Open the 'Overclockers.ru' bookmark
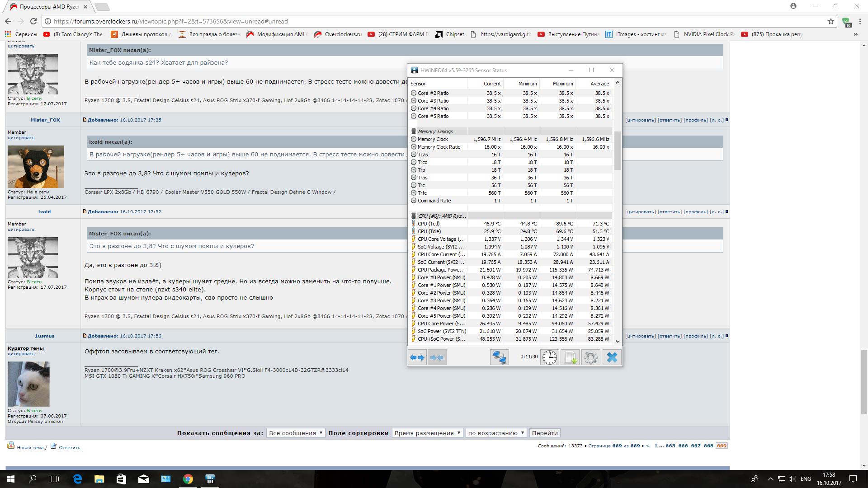The height and width of the screenshot is (488, 868). tap(338, 34)
